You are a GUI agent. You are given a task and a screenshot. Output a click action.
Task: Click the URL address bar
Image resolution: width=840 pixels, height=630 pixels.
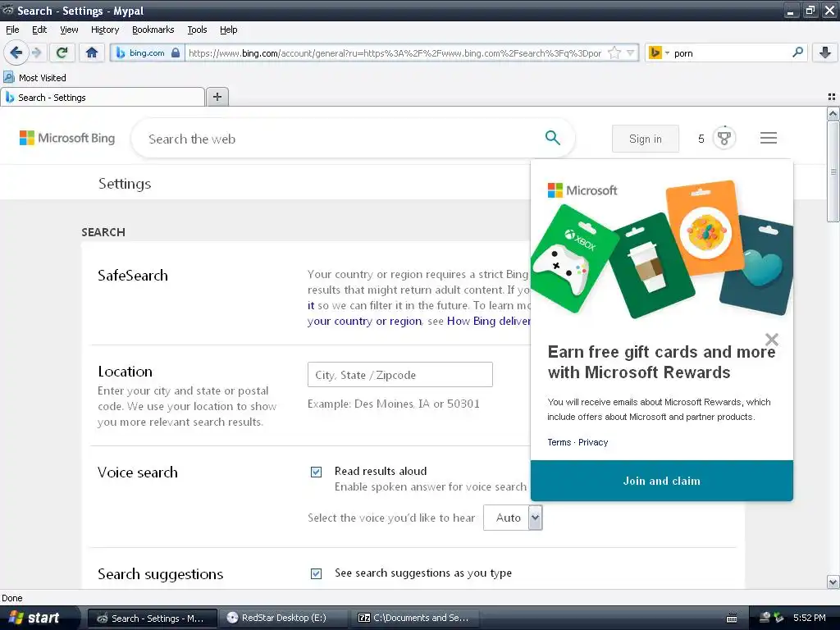point(395,52)
